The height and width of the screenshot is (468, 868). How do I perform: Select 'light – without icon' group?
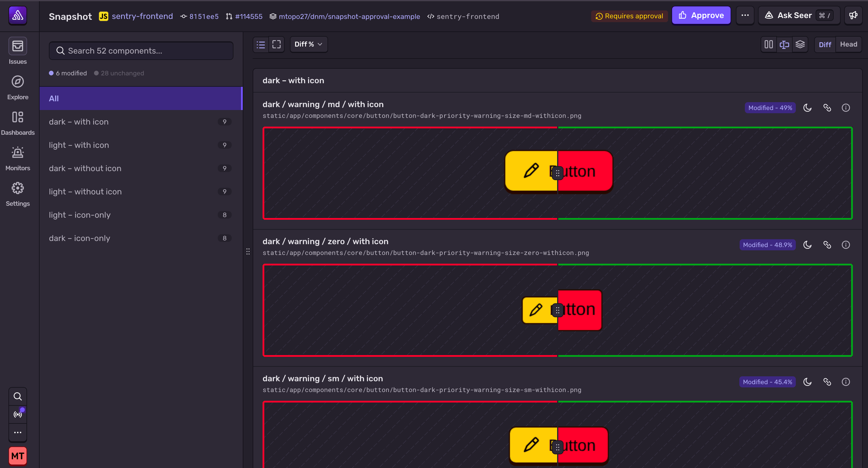click(x=141, y=192)
